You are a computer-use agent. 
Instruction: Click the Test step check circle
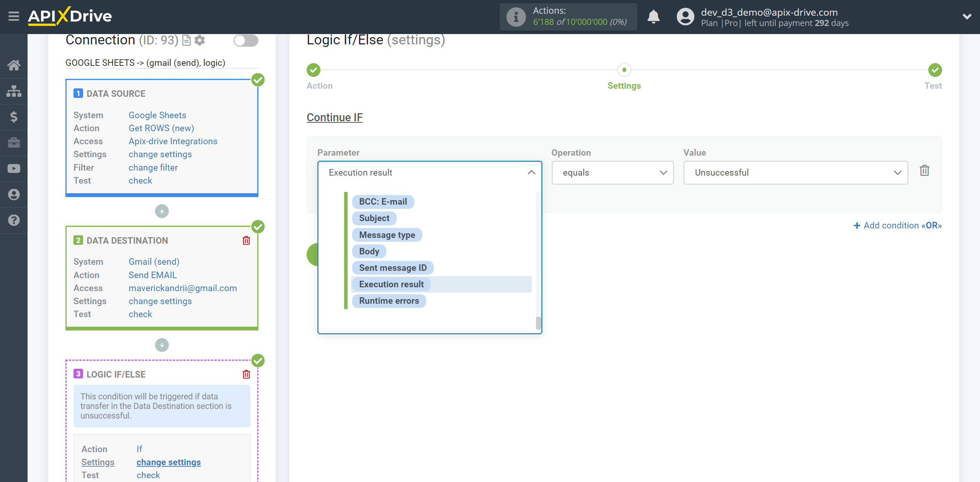[935, 70]
